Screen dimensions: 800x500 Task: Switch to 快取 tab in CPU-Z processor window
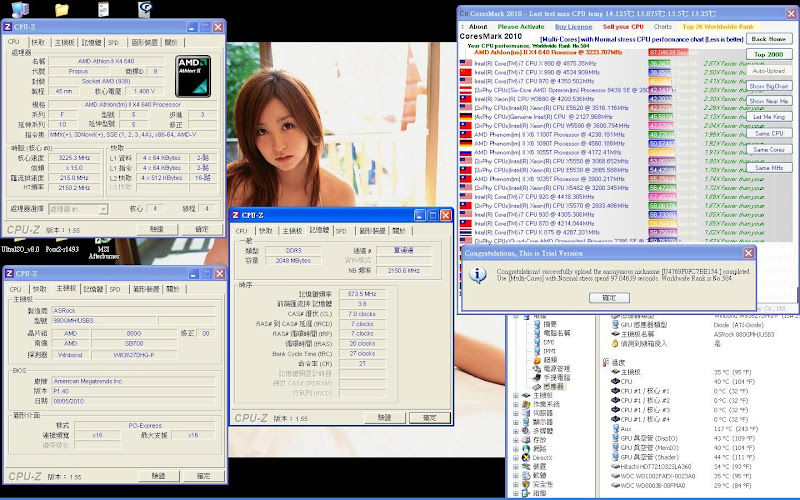pos(38,42)
